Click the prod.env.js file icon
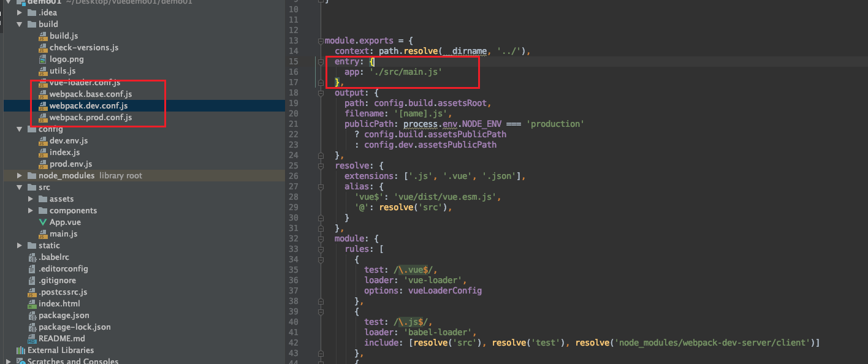Viewport: 868px width, 364px height. 43,164
